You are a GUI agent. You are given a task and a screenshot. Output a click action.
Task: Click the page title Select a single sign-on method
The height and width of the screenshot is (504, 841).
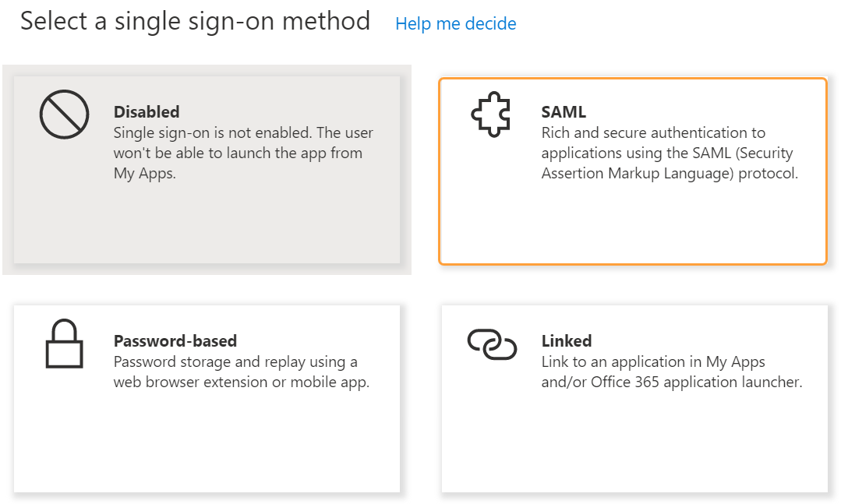[196, 21]
